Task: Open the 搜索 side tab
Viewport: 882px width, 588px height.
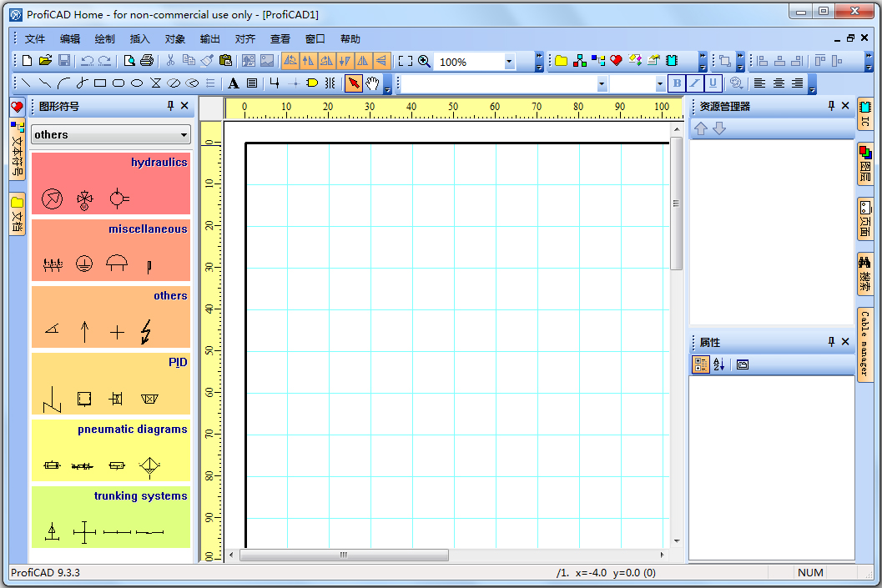Action: (865, 274)
